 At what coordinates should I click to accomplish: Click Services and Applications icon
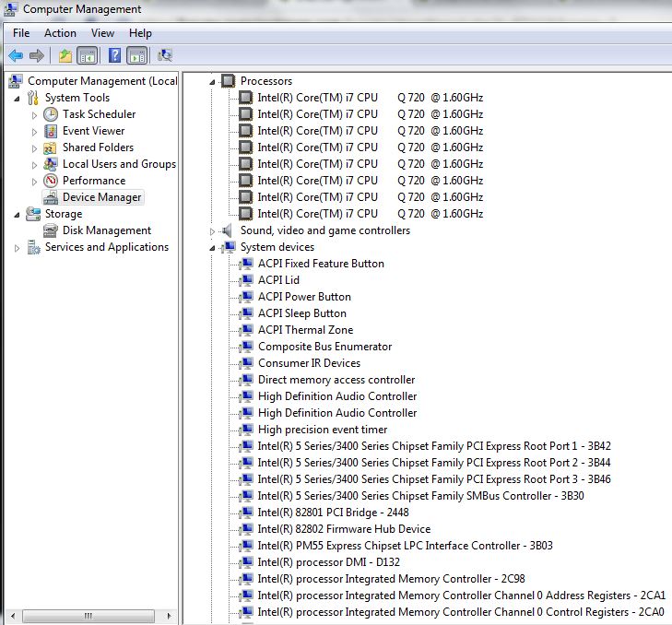pos(33,247)
